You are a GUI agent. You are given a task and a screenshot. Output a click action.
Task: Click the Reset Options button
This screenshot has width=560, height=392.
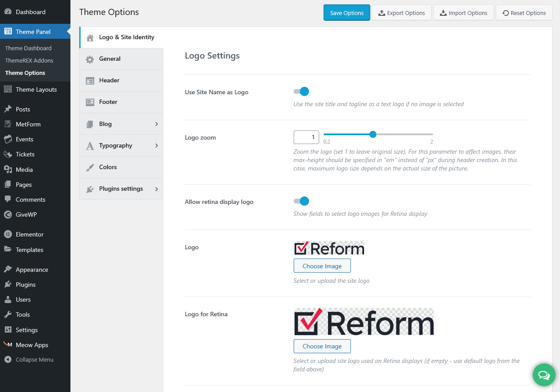click(x=524, y=13)
